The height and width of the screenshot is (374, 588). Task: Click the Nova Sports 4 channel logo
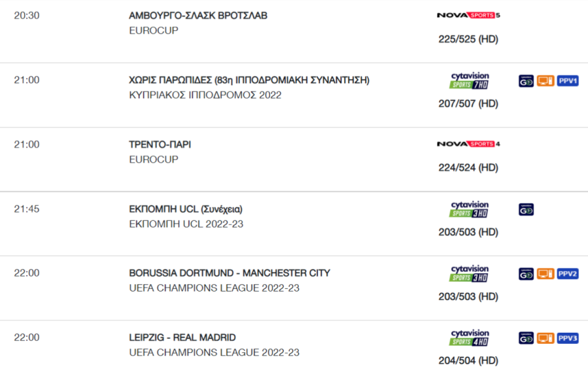(468, 144)
